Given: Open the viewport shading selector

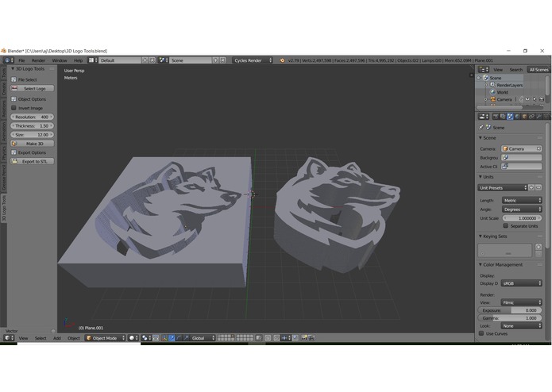Looking at the screenshot, I should [133, 338].
